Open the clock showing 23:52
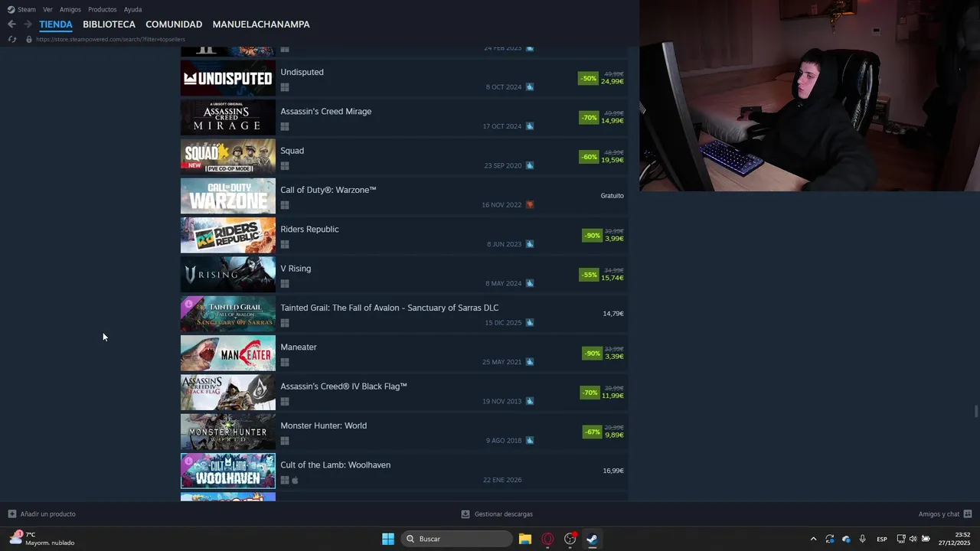This screenshot has height=551, width=980. pyautogui.click(x=955, y=539)
